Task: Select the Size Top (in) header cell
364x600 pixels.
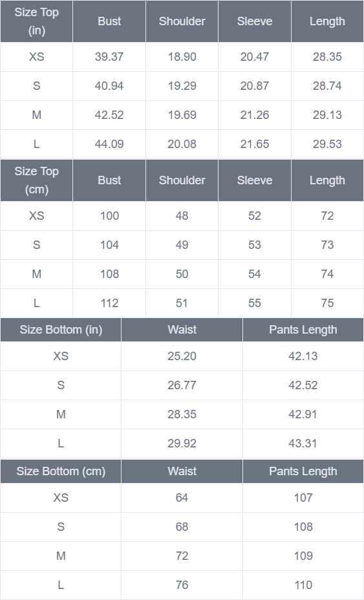Action: click(36, 21)
